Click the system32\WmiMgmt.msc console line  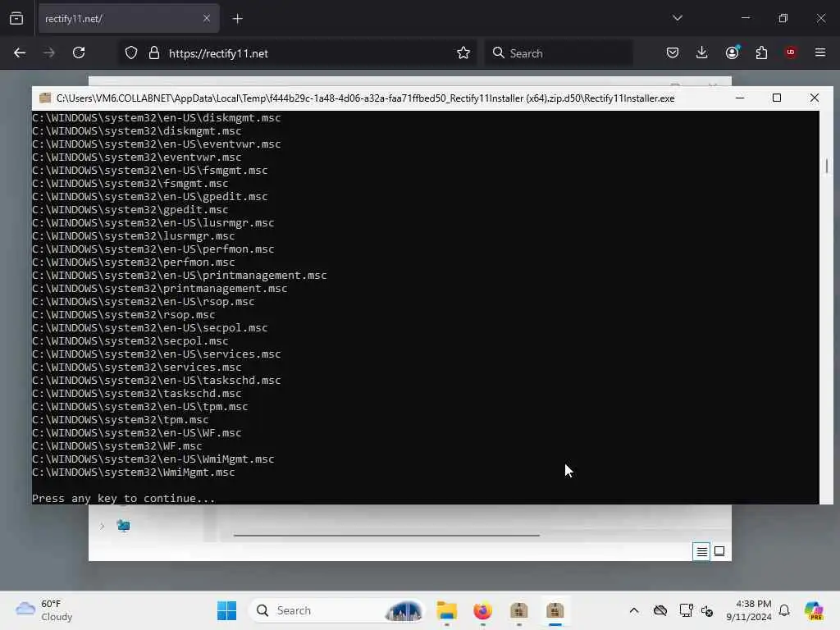134,472
